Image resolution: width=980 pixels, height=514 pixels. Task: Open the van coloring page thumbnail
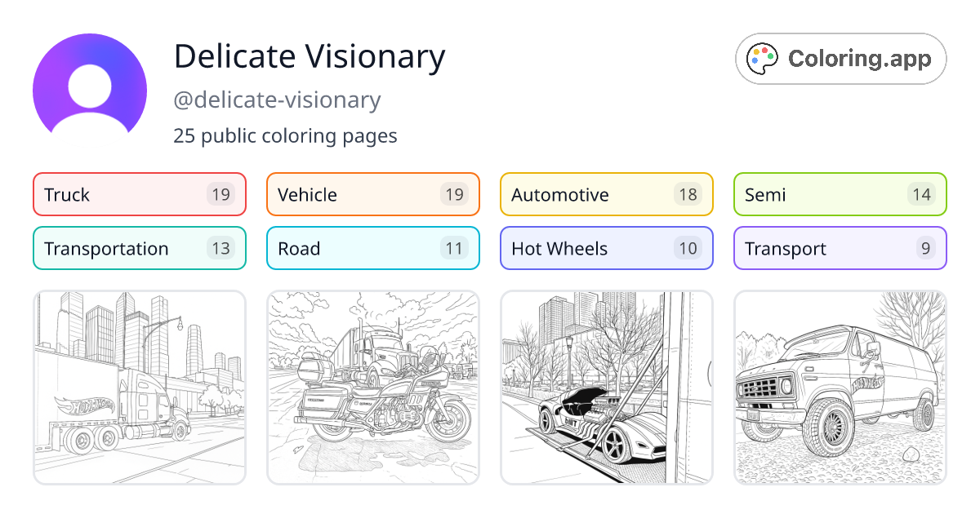(840, 388)
